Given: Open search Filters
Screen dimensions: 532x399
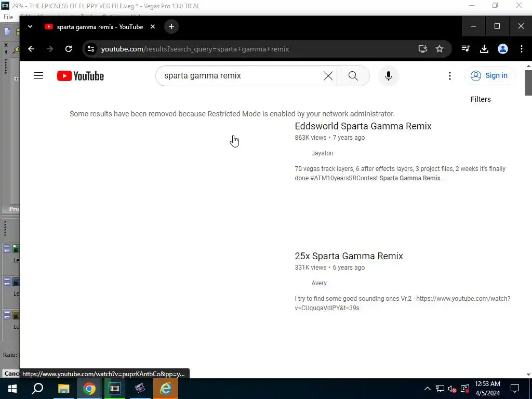Looking at the screenshot, I should [x=481, y=99].
